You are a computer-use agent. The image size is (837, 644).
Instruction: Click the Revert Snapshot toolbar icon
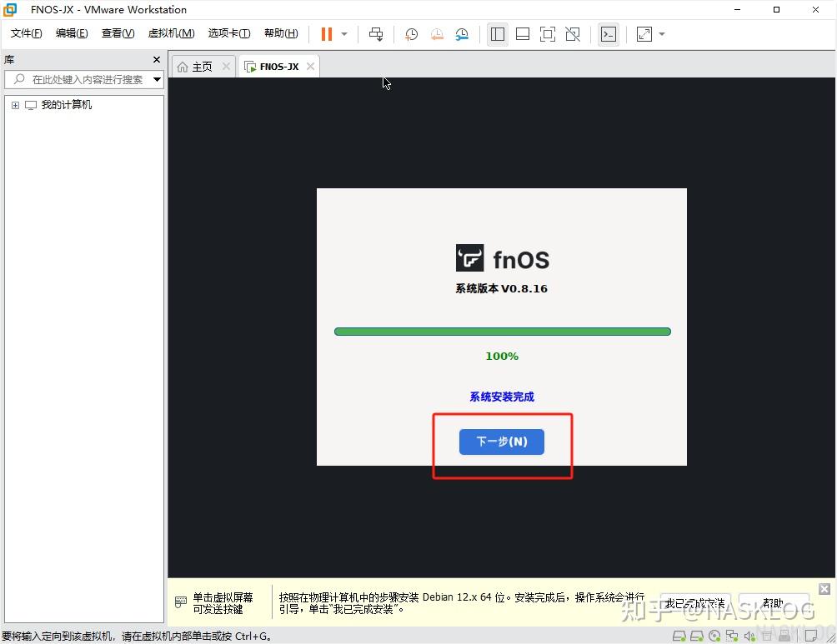437,34
